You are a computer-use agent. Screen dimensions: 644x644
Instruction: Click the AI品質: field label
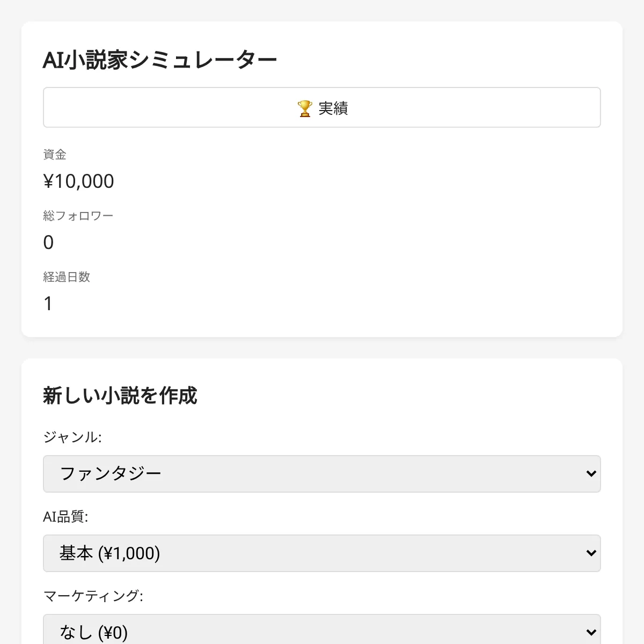(65, 517)
